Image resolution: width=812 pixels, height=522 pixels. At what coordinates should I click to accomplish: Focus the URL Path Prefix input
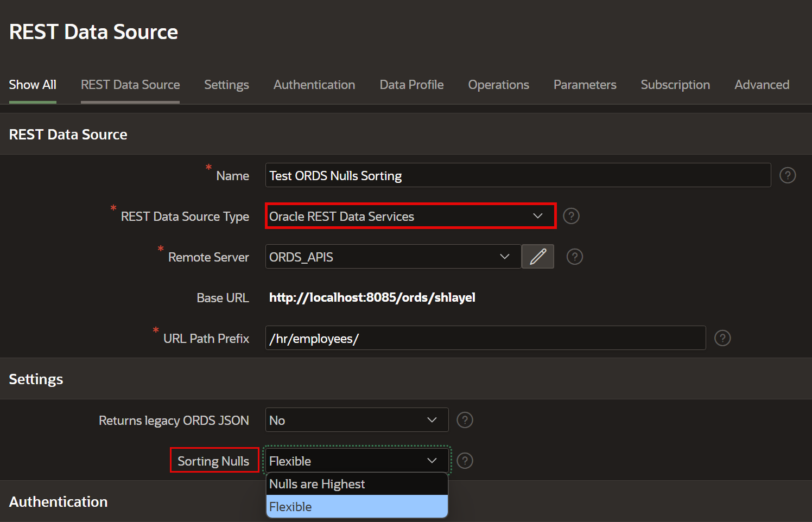coord(485,338)
